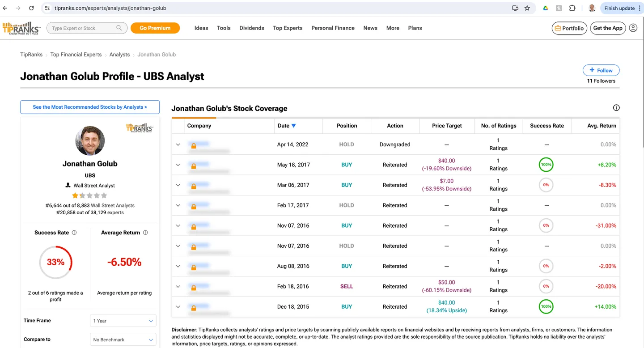Click Average Return info icon
Viewport: 644px width, 348px height.
145,233
